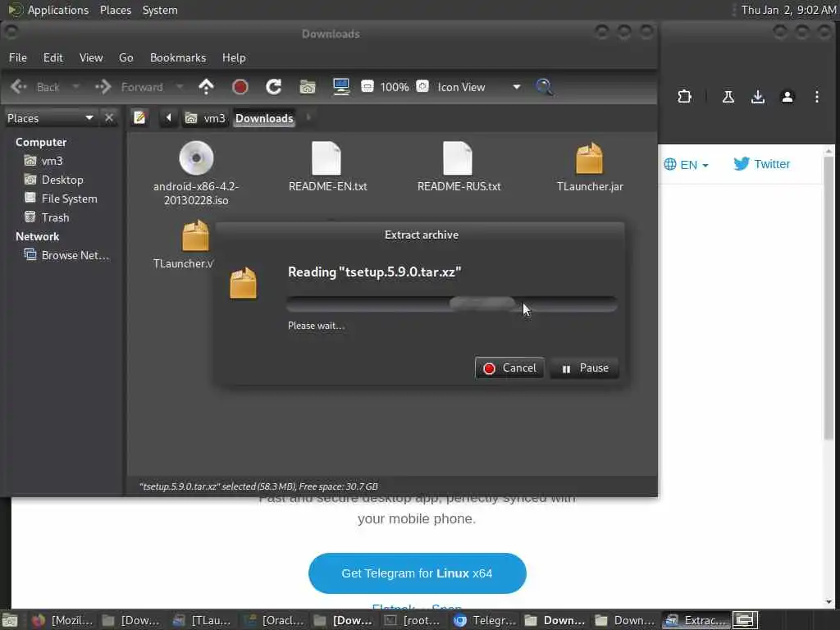Open the Computer toolbar icon
The width and height of the screenshot is (840, 630).
point(341,87)
